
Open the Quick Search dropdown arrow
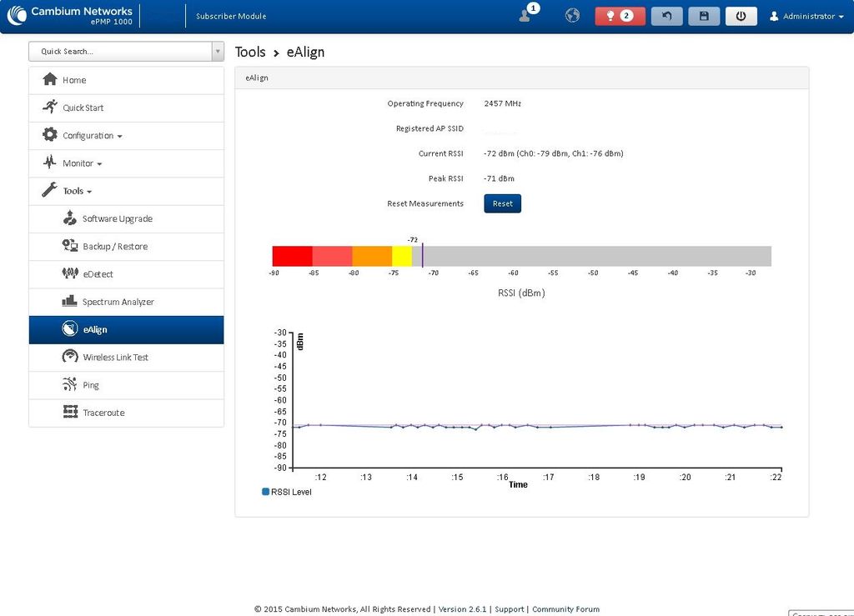point(218,51)
